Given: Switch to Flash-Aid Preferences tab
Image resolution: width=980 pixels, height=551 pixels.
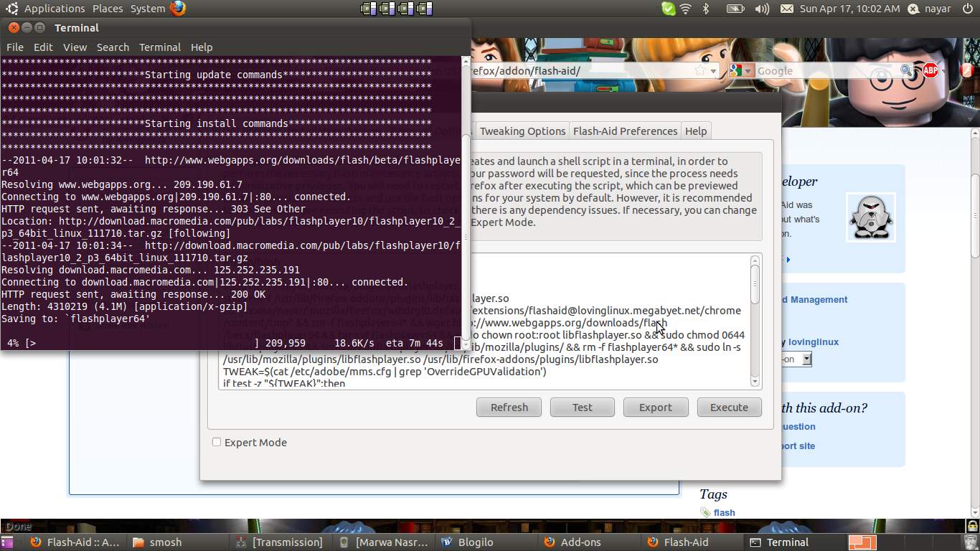Looking at the screenshot, I should click(625, 131).
